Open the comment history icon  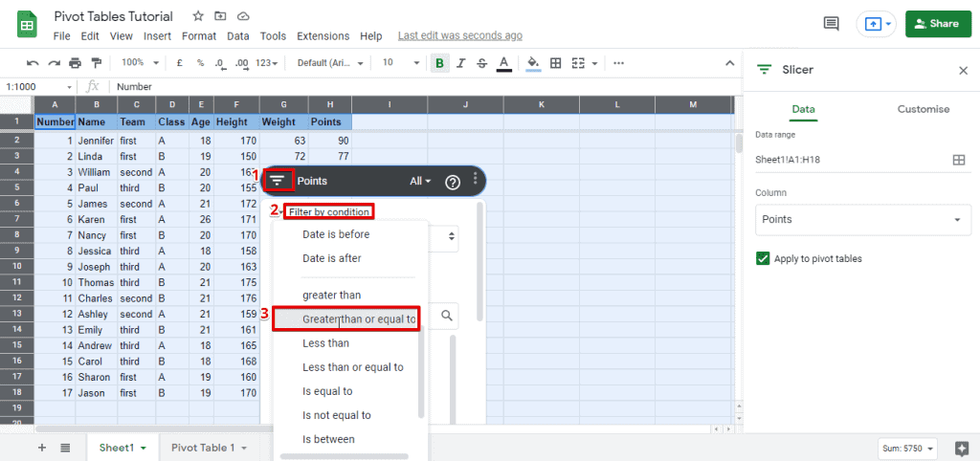pyautogui.click(x=832, y=24)
